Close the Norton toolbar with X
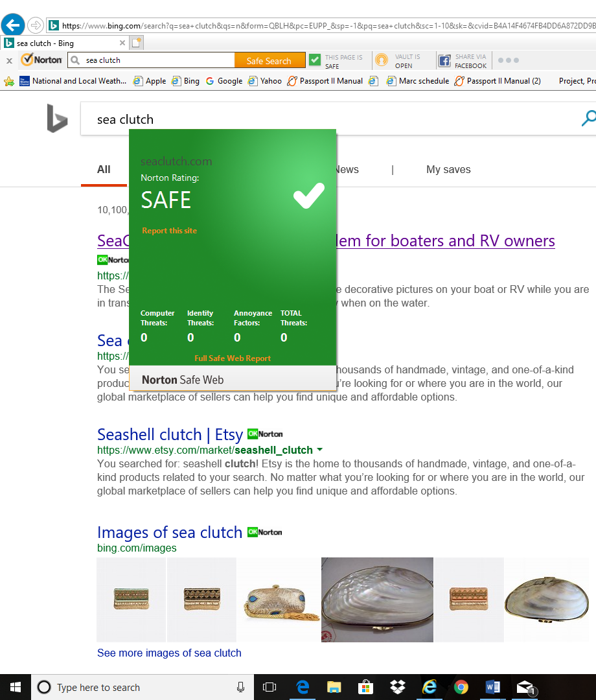Image resolution: width=596 pixels, height=700 pixels. click(9, 60)
